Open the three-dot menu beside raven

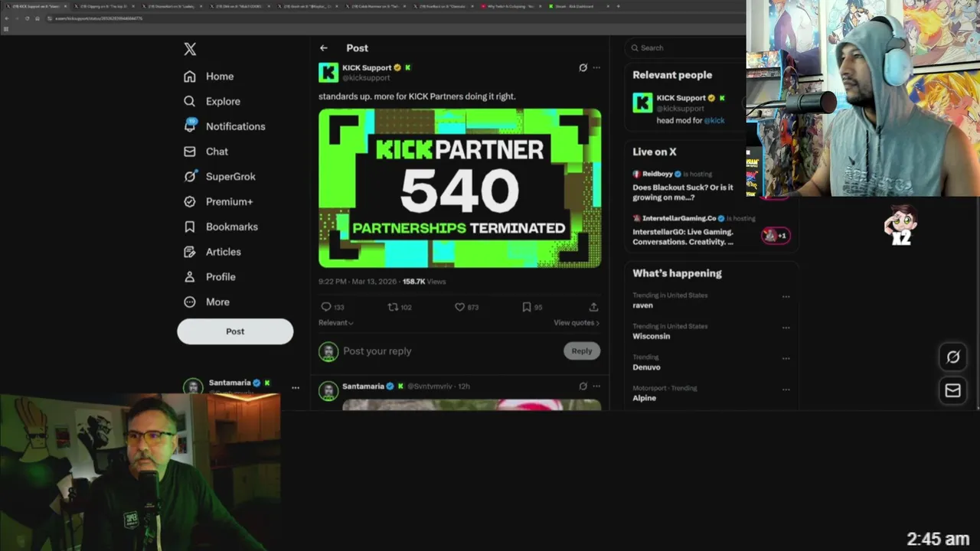(786, 297)
